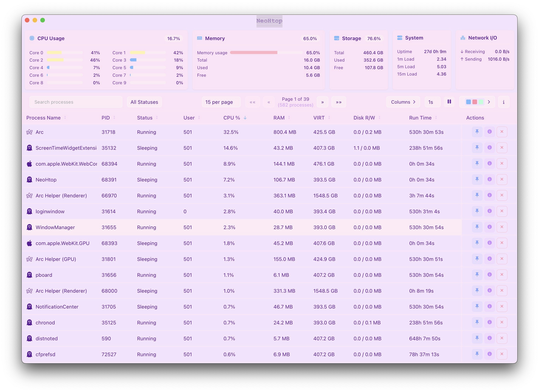539x392 pixels.
Task: Kill the Arc process
Action: pos(502,132)
